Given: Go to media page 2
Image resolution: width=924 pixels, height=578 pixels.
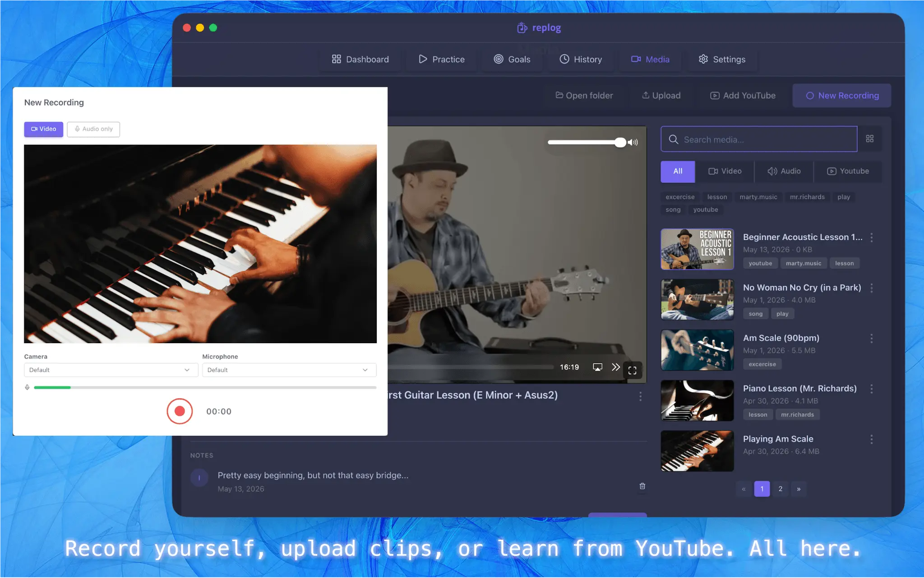Looking at the screenshot, I should (x=780, y=489).
